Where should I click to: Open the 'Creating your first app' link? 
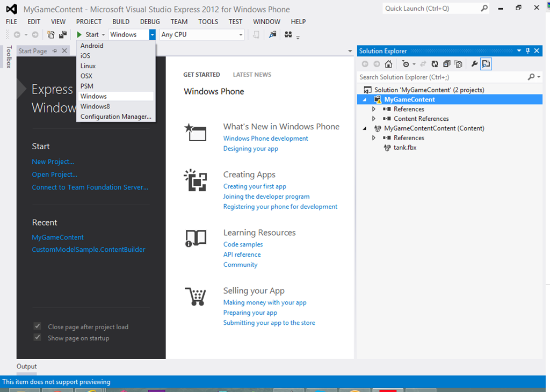[255, 186]
